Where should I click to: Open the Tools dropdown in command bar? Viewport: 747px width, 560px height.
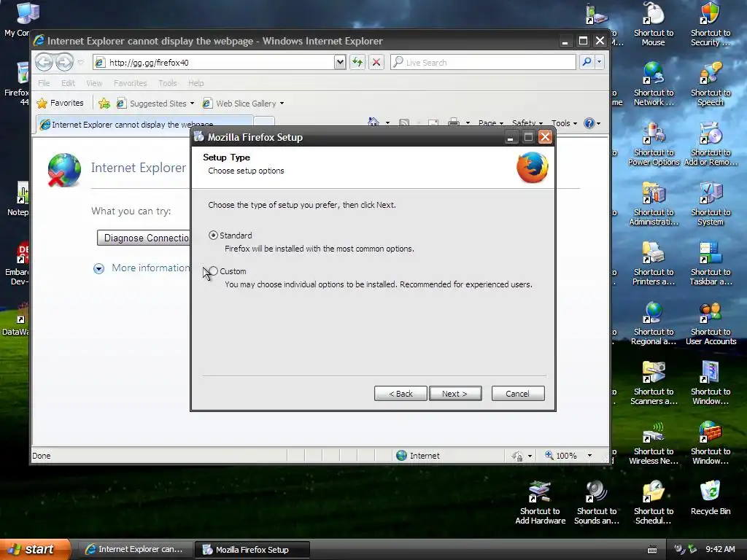click(564, 122)
